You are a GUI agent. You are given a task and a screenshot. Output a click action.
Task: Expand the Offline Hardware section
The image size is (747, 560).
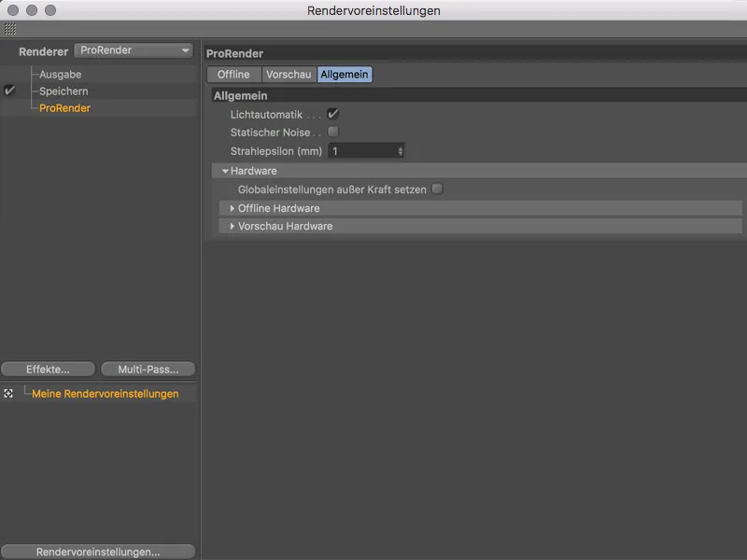coord(231,207)
